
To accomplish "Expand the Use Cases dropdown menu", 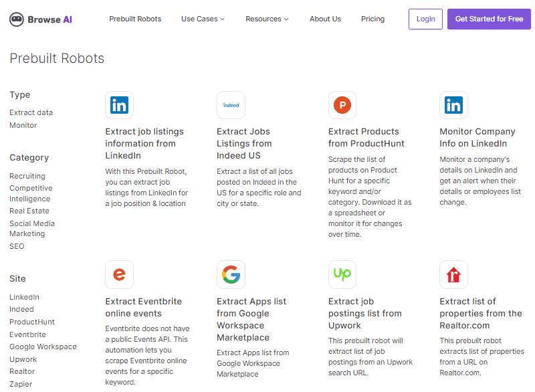I will [x=203, y=19].
